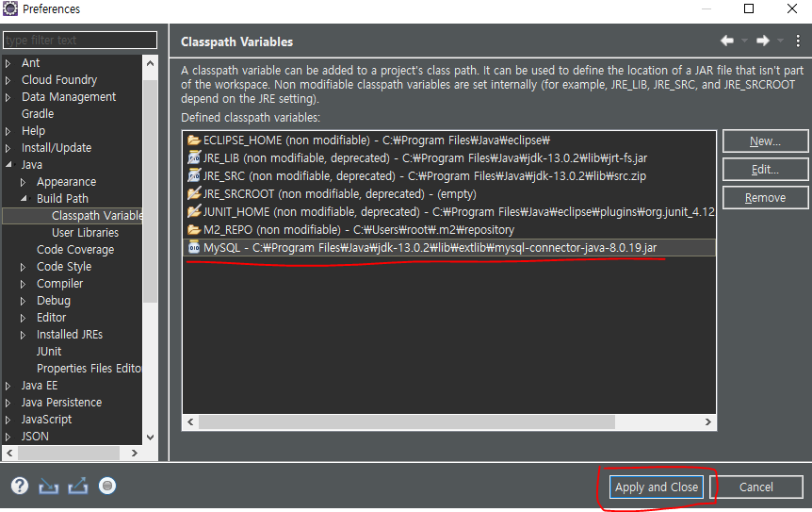Click the Remove button
The width and height of the screenshot is (812, 512).
pyautogui.click(x=766, y=198)
